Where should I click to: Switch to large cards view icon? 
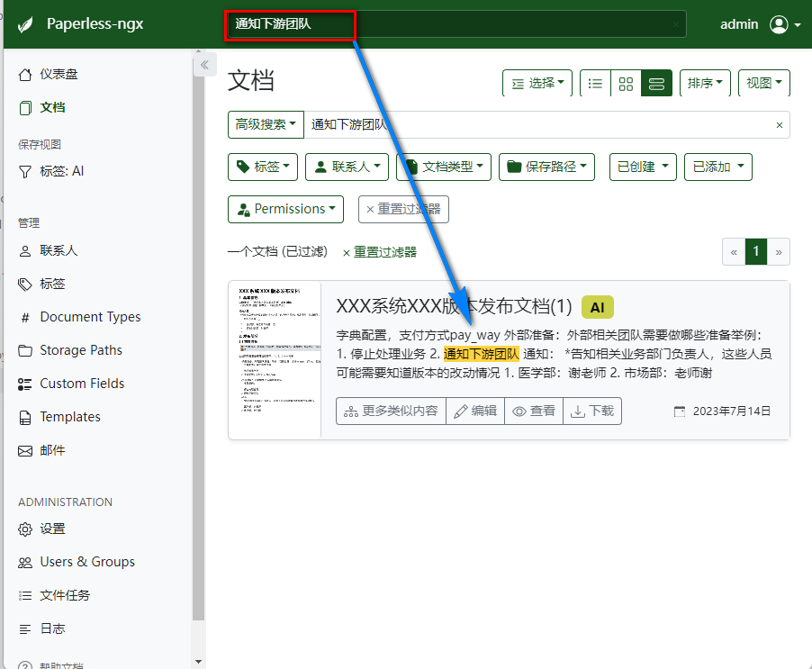tap(656, 84)
